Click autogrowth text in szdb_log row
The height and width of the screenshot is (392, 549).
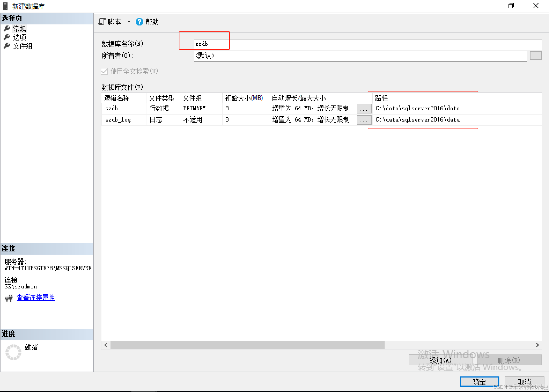click(x=311, y=120)
